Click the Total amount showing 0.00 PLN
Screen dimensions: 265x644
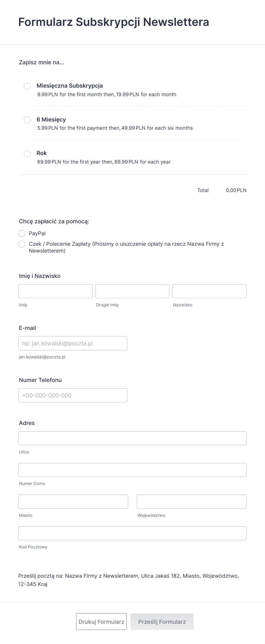[x=236, y=190]
